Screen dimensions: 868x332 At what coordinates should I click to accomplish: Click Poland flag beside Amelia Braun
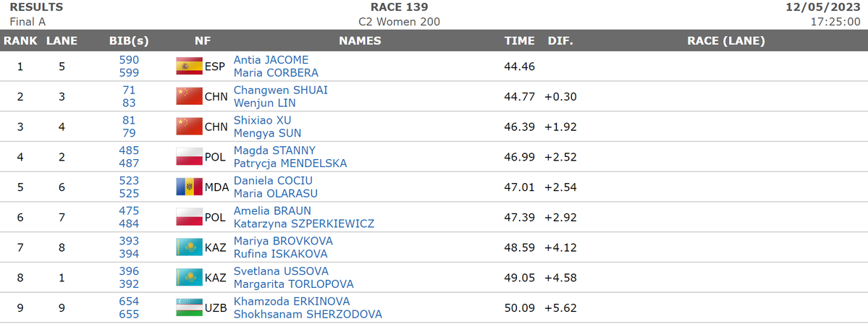(x=189, y=218)
